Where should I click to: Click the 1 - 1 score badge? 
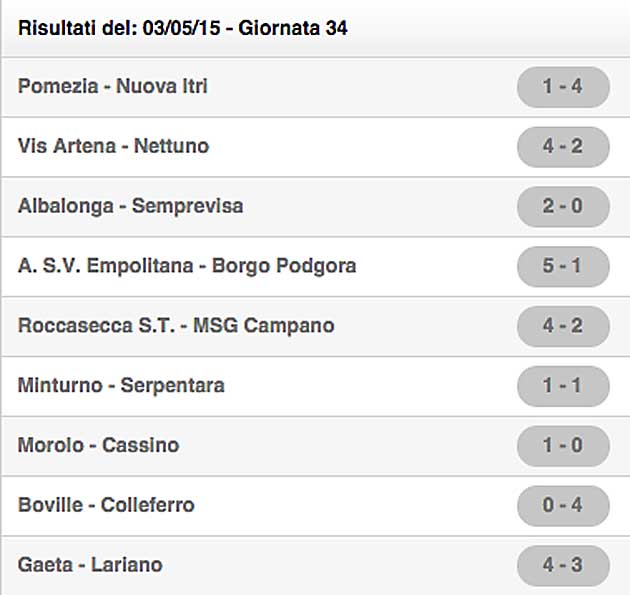[562, 385]
